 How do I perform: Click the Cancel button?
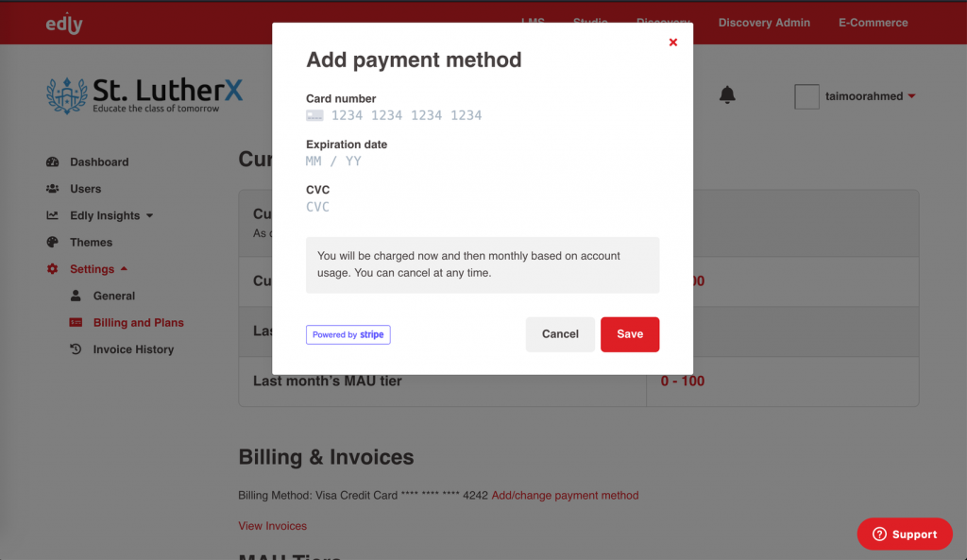pyautogui.click(x=560, y=334)
